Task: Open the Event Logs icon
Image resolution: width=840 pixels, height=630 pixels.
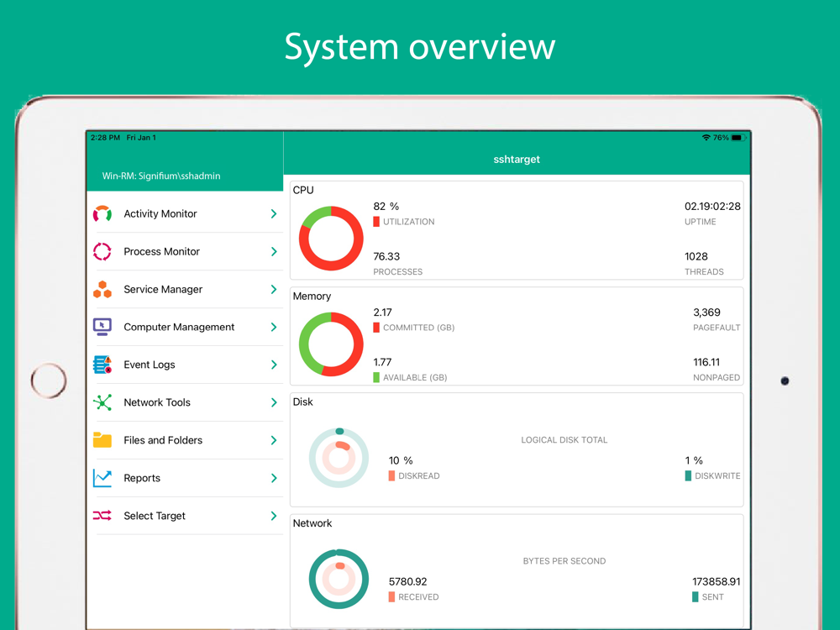Action: 102,365
